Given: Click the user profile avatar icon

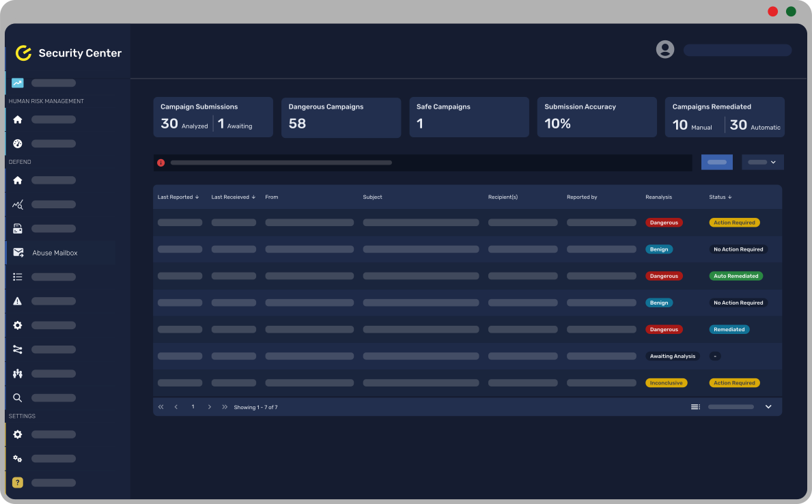Looking at the screenshot, I should tap(664, 49).
